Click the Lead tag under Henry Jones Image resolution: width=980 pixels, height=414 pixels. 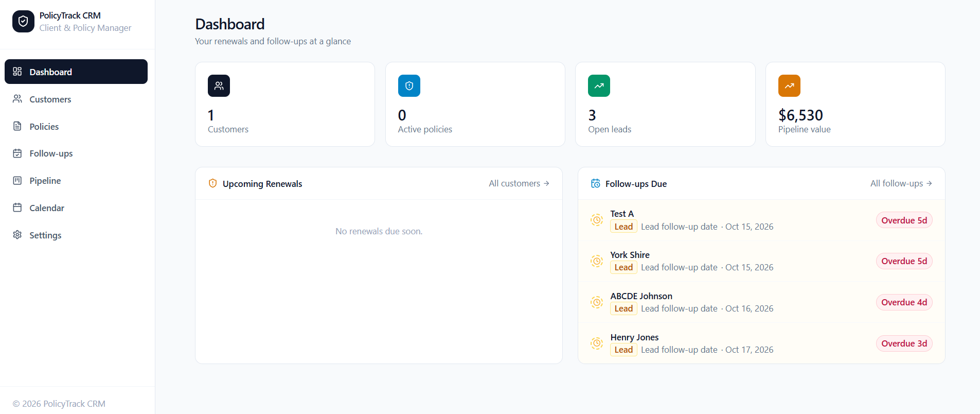pyautogui.click(x=623, y=350)
